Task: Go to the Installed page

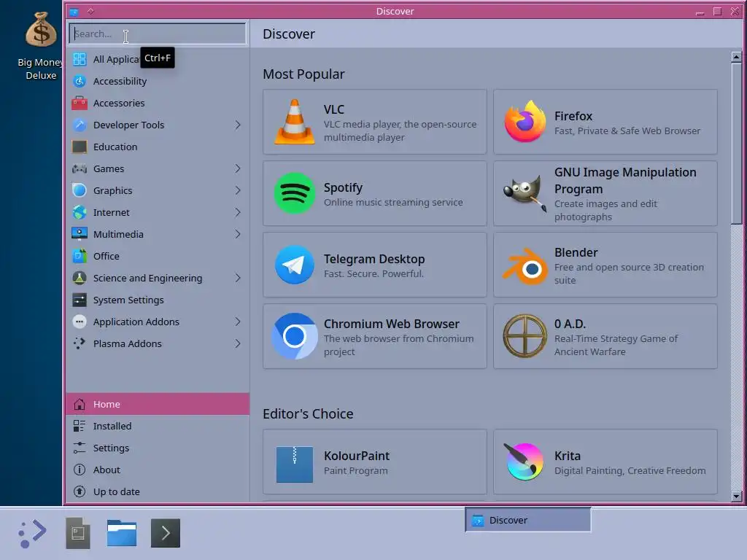Action: click(112, 426)
